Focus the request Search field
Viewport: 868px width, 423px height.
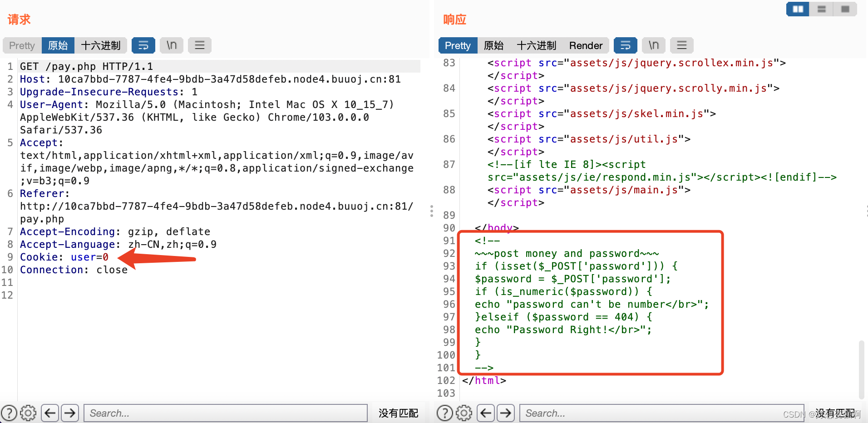click(226, 413)
